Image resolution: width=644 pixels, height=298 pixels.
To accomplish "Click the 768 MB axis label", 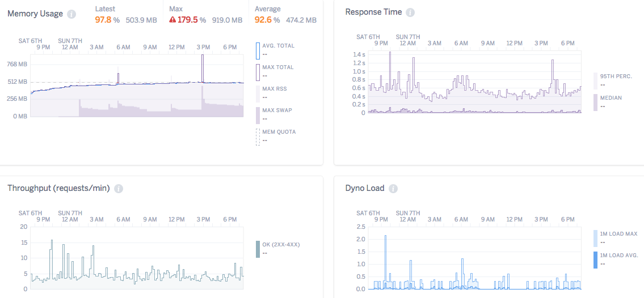I will [x=18, y=65].
